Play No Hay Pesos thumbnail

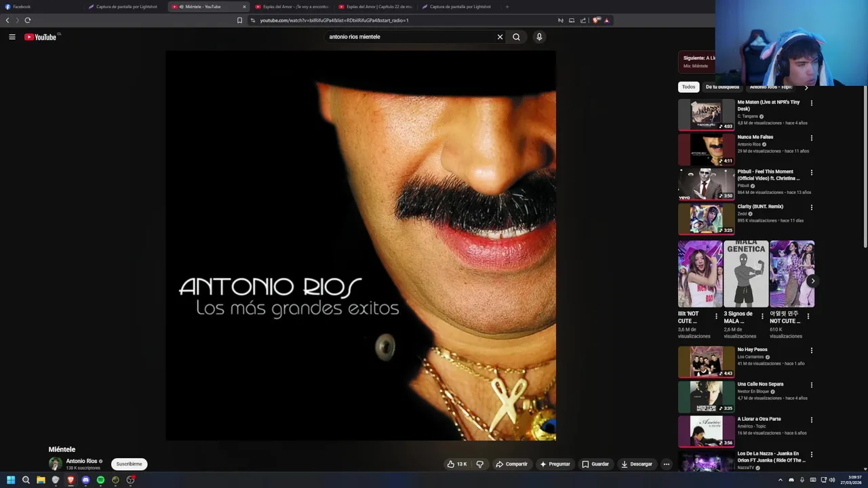(x=706, y=362)
